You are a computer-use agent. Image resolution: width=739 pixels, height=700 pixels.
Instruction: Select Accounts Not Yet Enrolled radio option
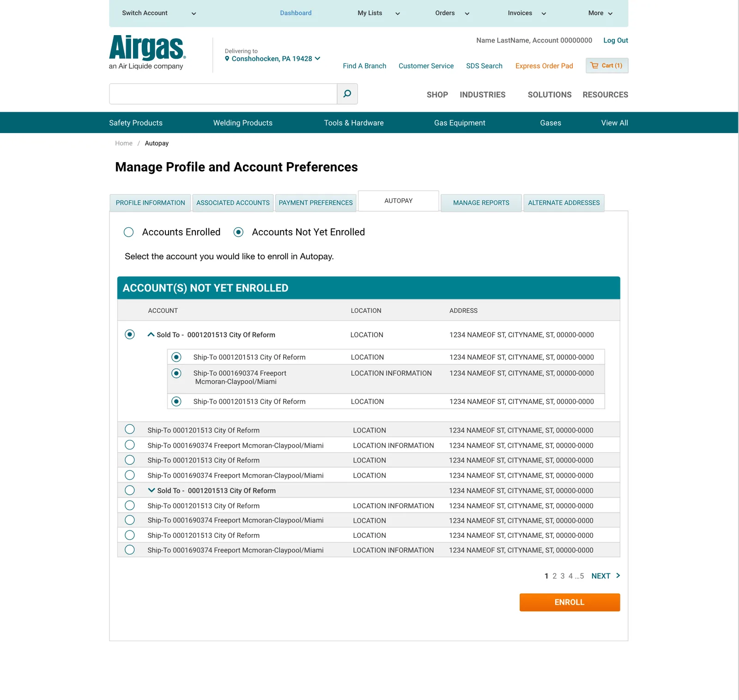pyautogui.click(x=238, y=232)
